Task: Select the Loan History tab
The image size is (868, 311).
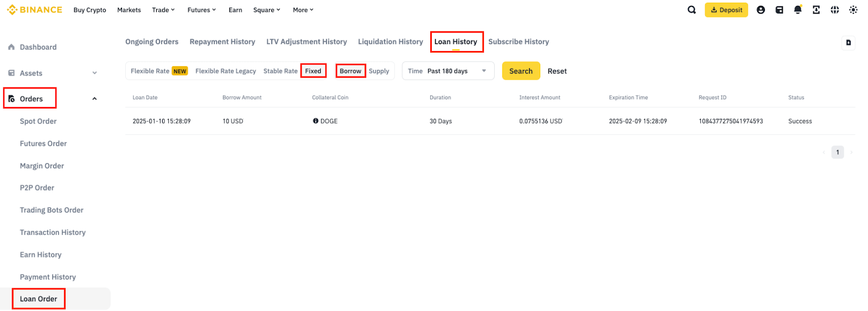Action: click(456, 42)
